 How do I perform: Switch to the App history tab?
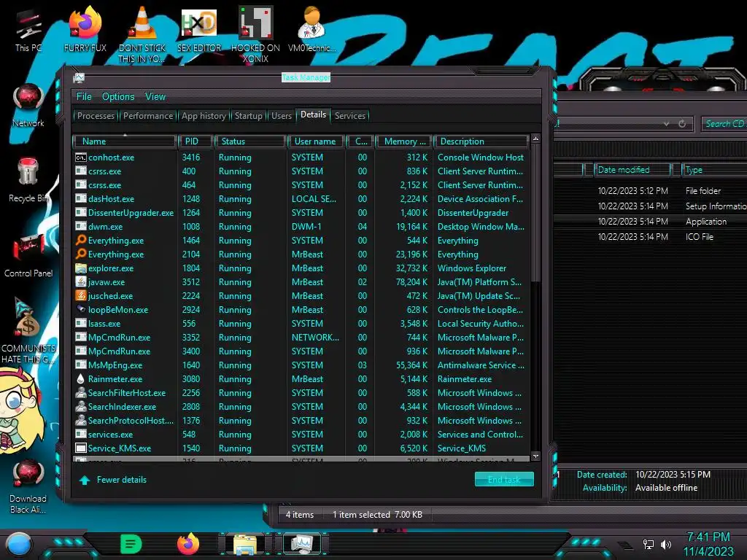[x=204, y=116]
